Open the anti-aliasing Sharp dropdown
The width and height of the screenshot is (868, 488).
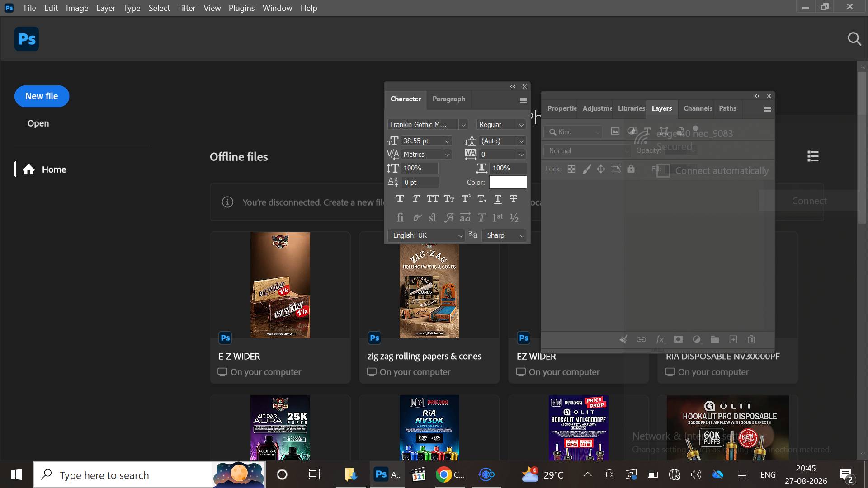[x=504, y=235]
